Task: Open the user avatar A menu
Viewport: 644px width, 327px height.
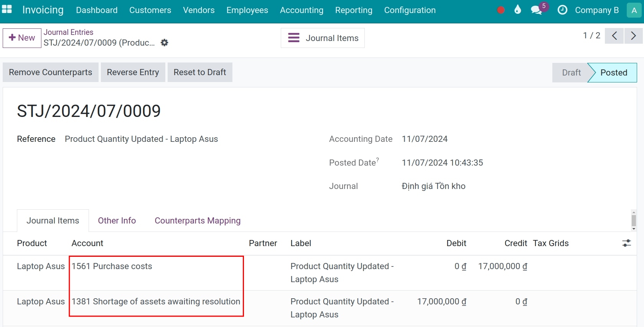Action: pyautogui.click(x=634, y=10)
